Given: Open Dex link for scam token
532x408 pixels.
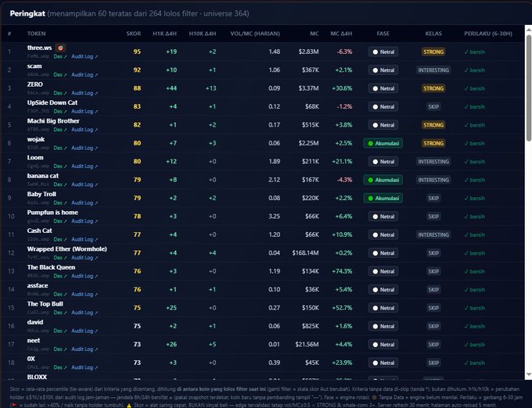Looking at the screenshot, I should tap(60, 75).
